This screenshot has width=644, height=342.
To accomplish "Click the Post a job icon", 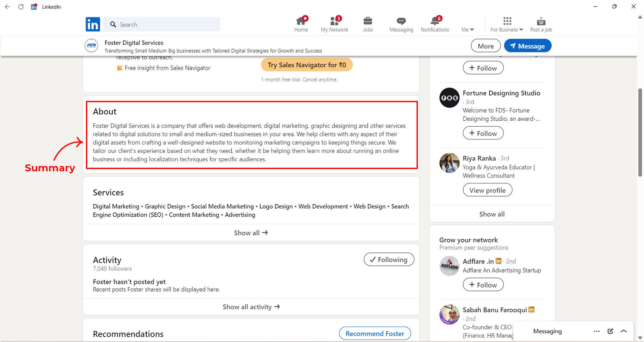I will pyautogui.click(x=541, y=21).
